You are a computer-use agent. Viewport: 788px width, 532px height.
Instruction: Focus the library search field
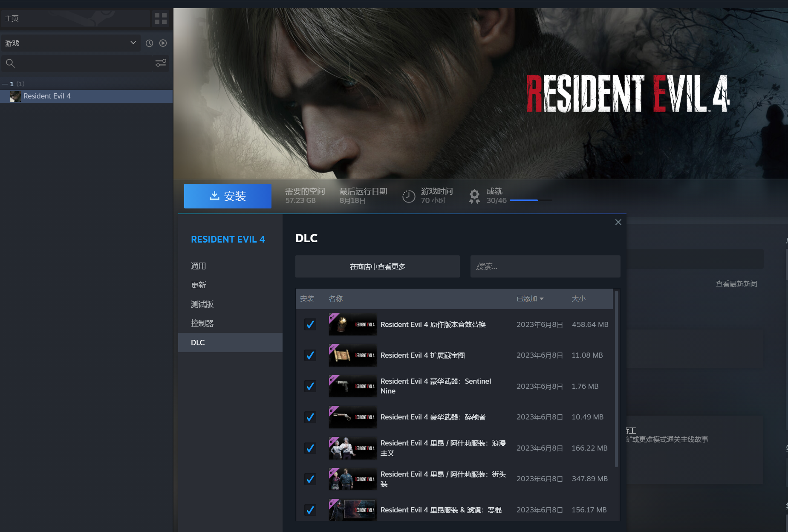[x=84, y=64]
